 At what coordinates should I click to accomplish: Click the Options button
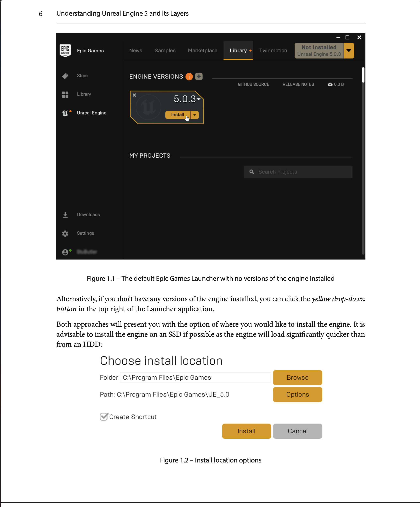[298, 394]
